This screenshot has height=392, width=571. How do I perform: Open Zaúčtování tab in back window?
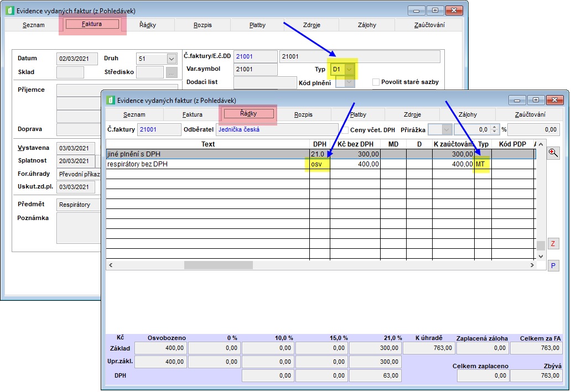pyautogui.click(x=429, y=25)
